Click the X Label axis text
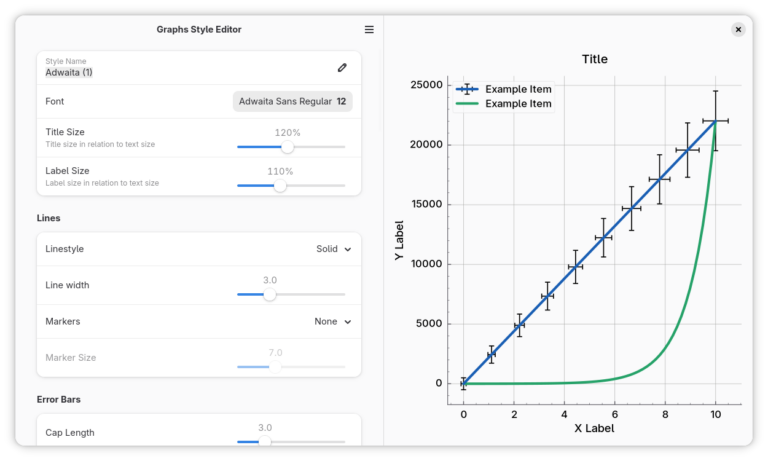The height and width of the screenshot is (461, 768). point(594,428)
